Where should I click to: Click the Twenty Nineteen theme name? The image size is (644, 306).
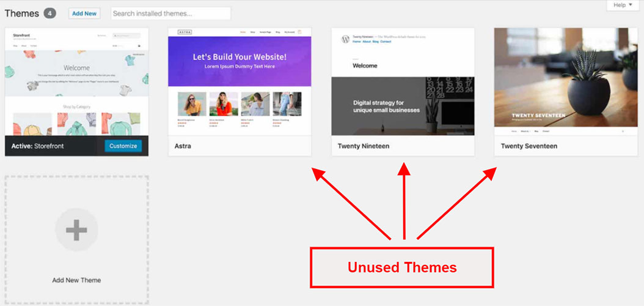pos(364,146)
